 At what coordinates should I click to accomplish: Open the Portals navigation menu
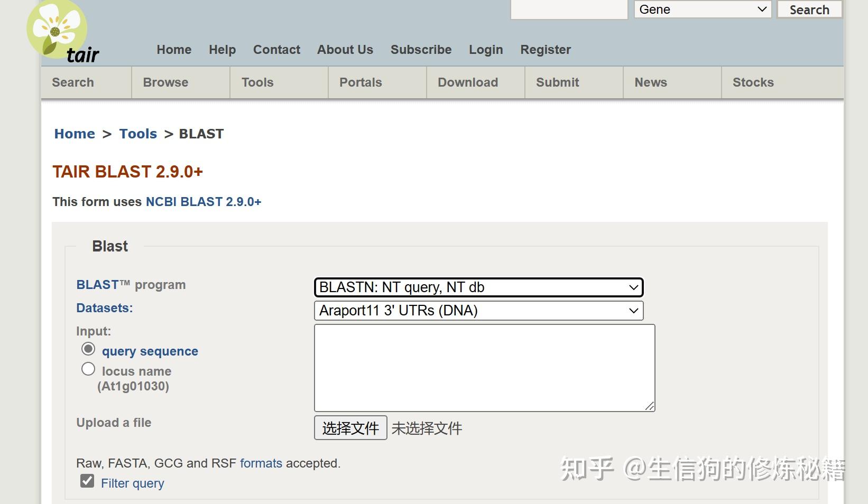[x=377, y=82]
